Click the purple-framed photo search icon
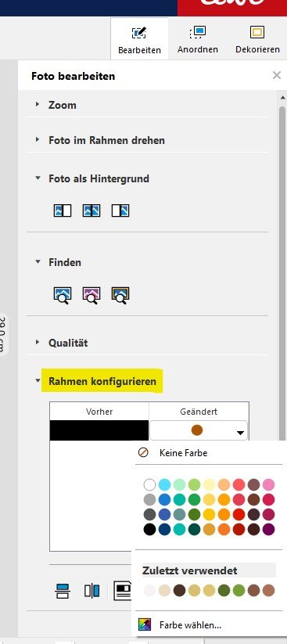 coord(91,295)
